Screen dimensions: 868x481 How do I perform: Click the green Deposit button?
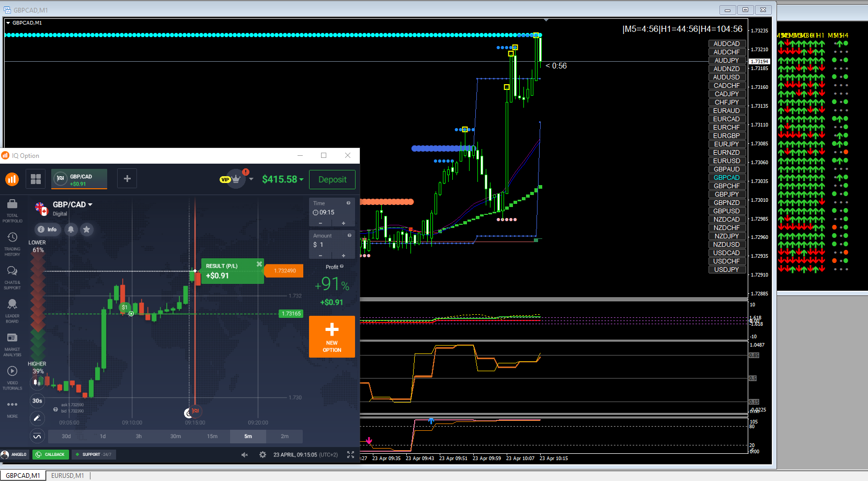[x=333, y=179]
